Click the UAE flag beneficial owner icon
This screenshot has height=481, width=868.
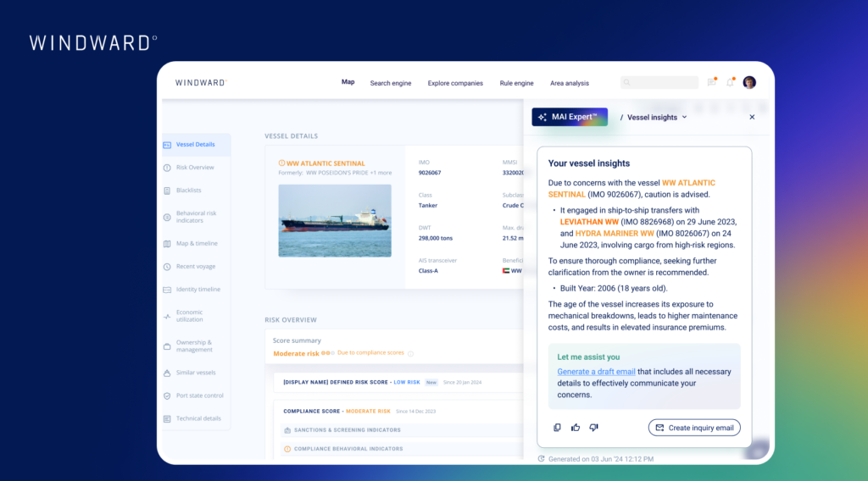[506, 271]
